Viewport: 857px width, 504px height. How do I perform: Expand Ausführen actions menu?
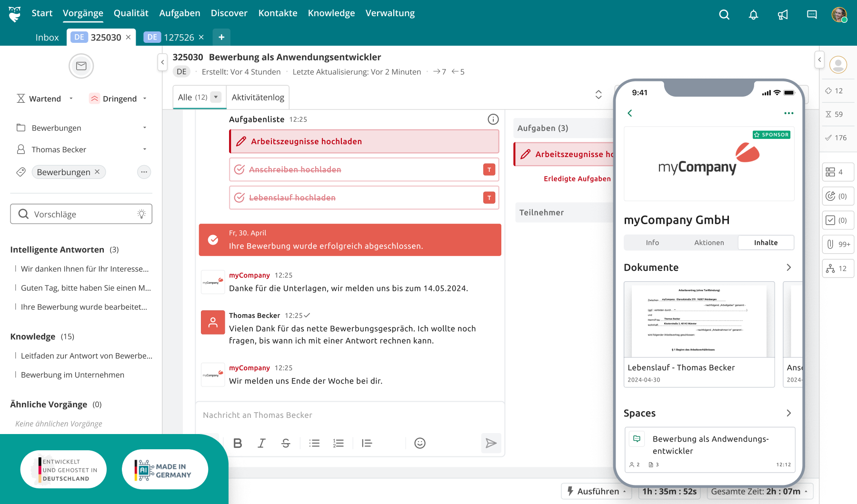(597, 491)
